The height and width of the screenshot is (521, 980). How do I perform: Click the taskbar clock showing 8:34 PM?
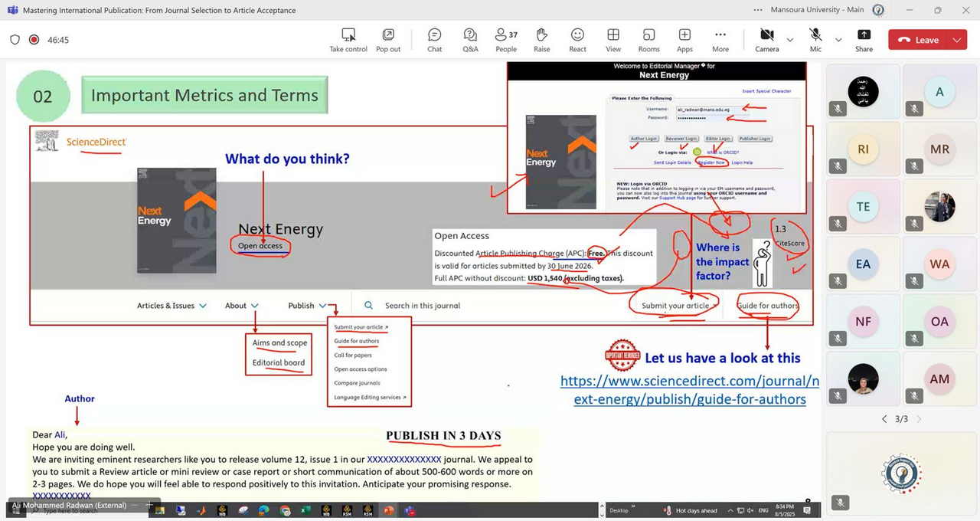click(785, 510)
